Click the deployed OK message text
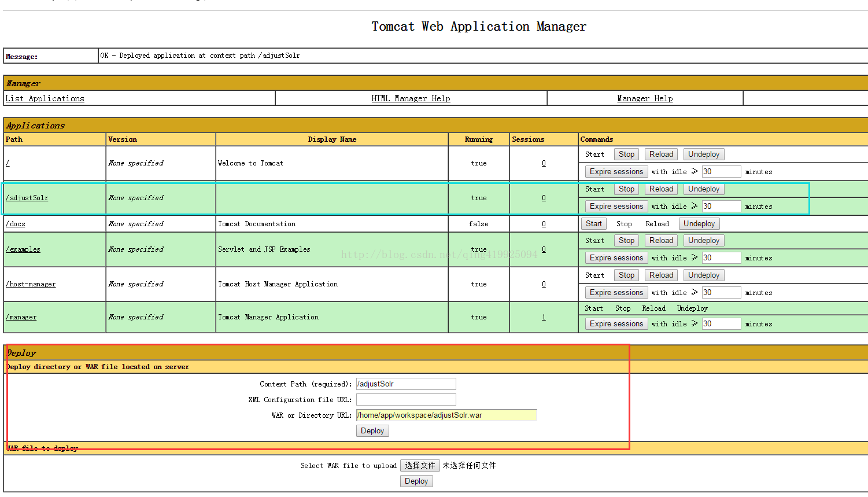The width and height of the screenshot is (868, 497). pos(200,56)
